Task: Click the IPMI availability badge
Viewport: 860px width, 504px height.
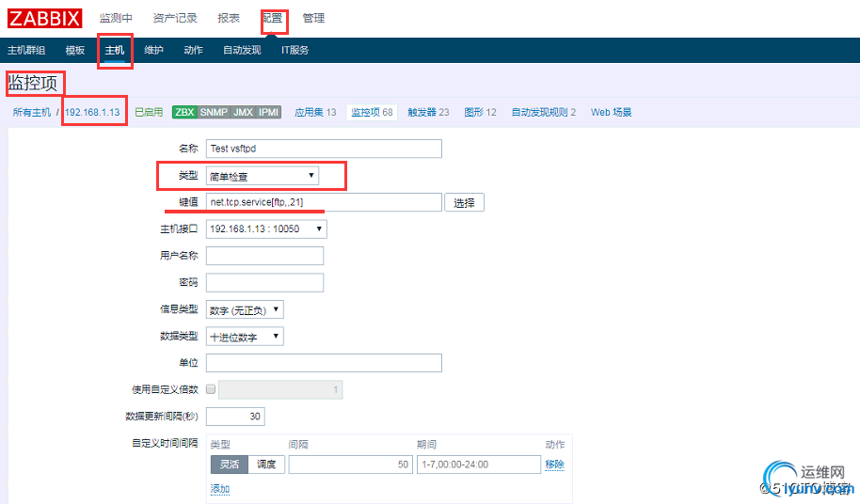Action: pos(269,112)
